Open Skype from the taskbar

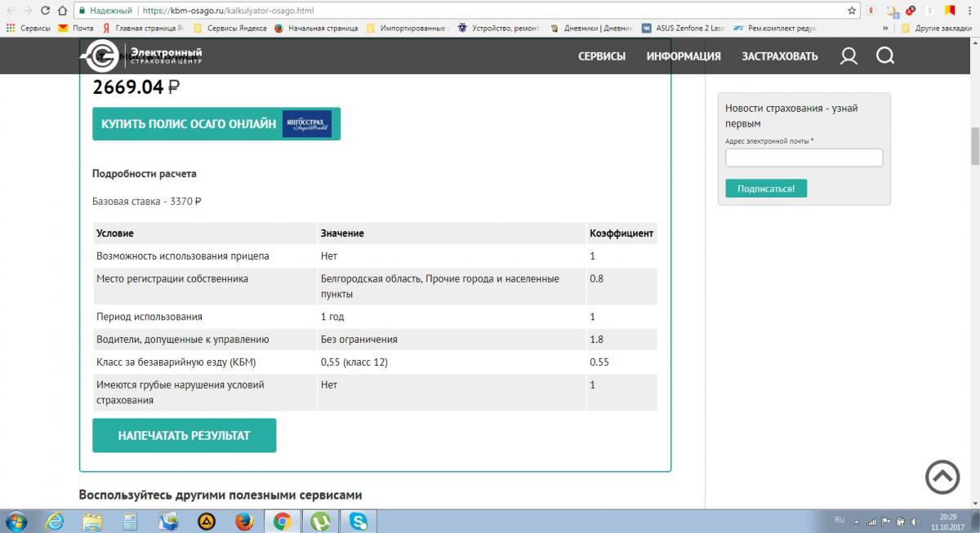click(358, 521)
